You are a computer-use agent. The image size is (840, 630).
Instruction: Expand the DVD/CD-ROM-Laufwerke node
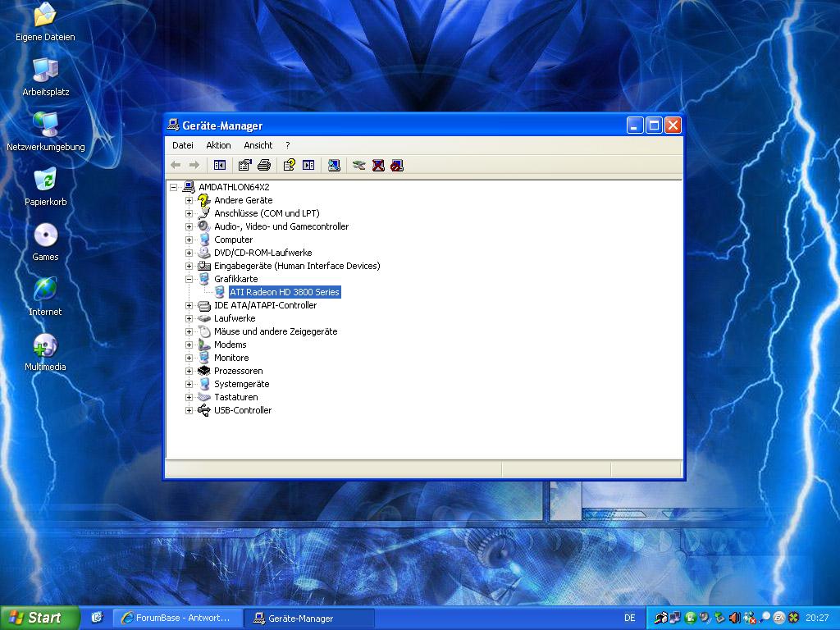coord(189,253)
